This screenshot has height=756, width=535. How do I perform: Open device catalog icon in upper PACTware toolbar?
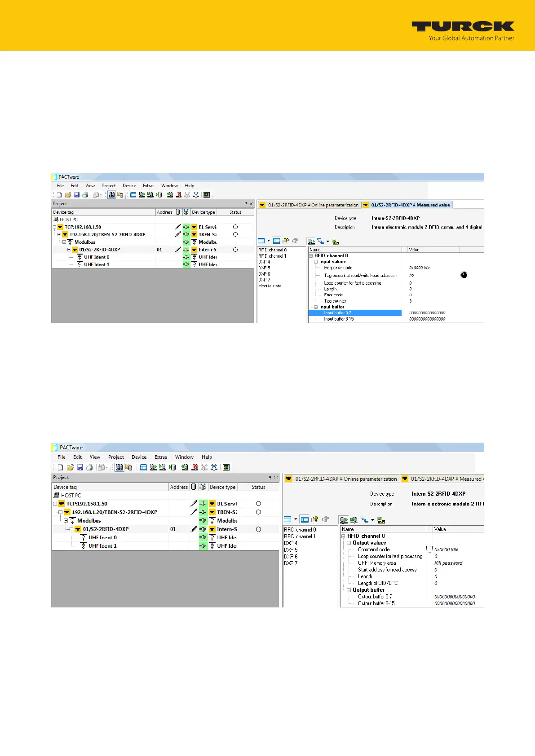click(120, 195)
